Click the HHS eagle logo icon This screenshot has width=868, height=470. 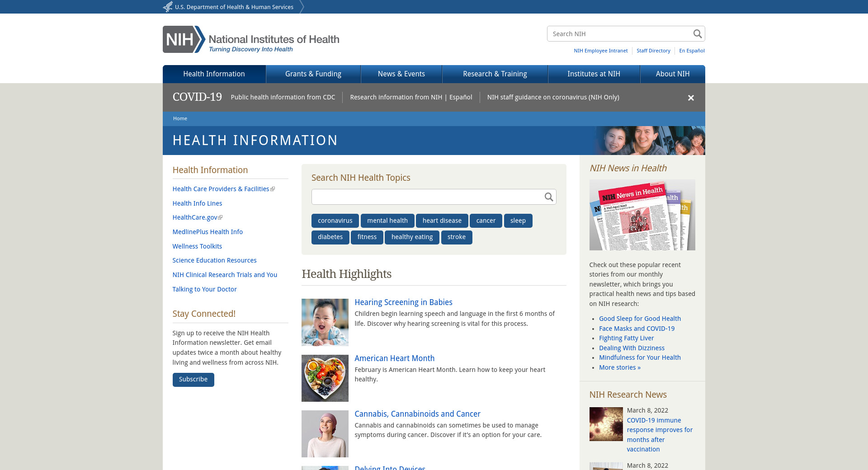point(168,7)
